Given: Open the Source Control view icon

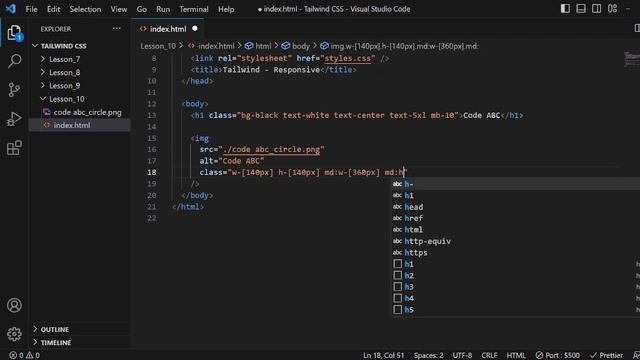Looking at the screenshot, I should (14, 90).
